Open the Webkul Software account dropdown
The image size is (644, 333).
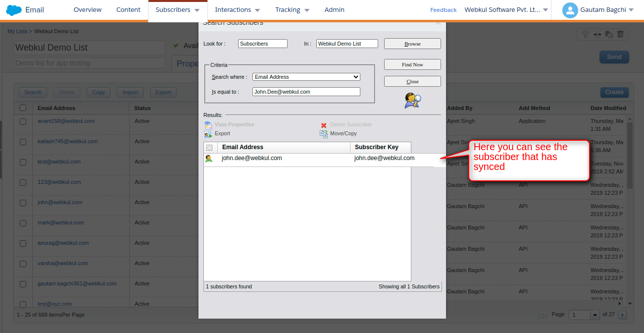(545, 10)
